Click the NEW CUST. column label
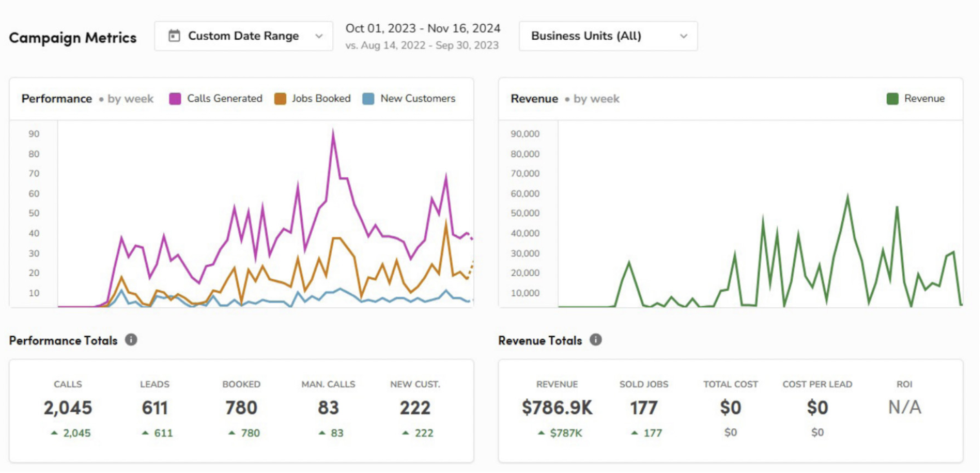 pyautogui.click(x=415, y=384)
